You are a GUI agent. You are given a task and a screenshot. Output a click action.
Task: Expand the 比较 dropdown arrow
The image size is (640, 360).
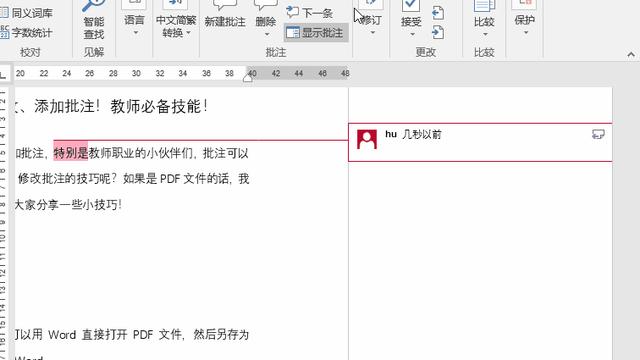(x=485, y=34)
